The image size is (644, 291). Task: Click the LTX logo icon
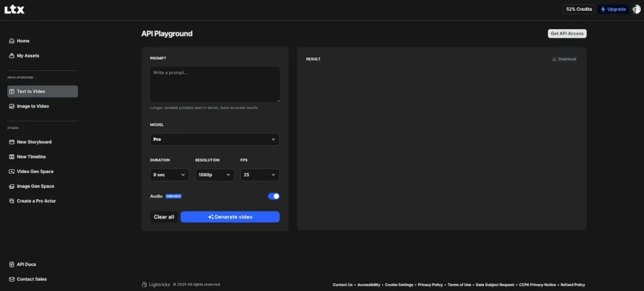(x=14, y=9)
